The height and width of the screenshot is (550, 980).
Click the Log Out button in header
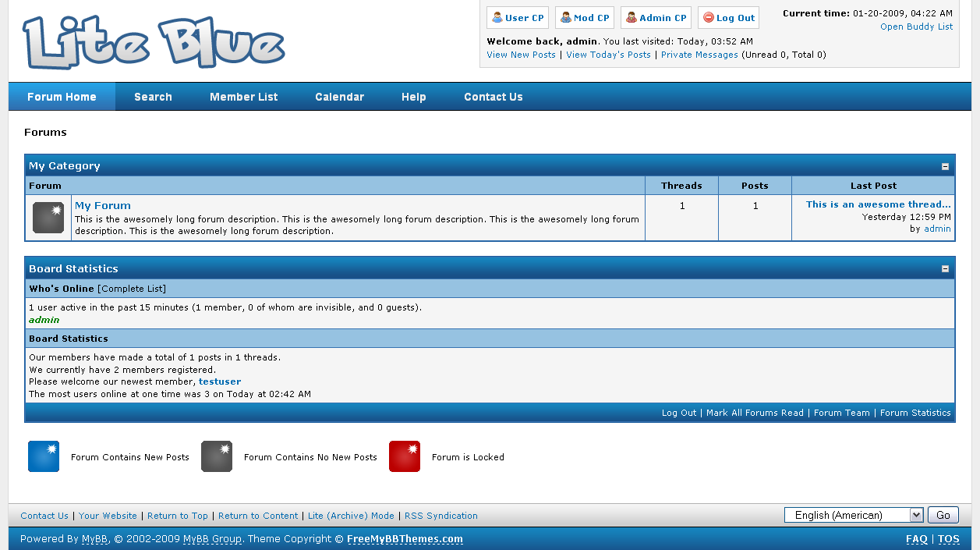click(x=728, y=18)
